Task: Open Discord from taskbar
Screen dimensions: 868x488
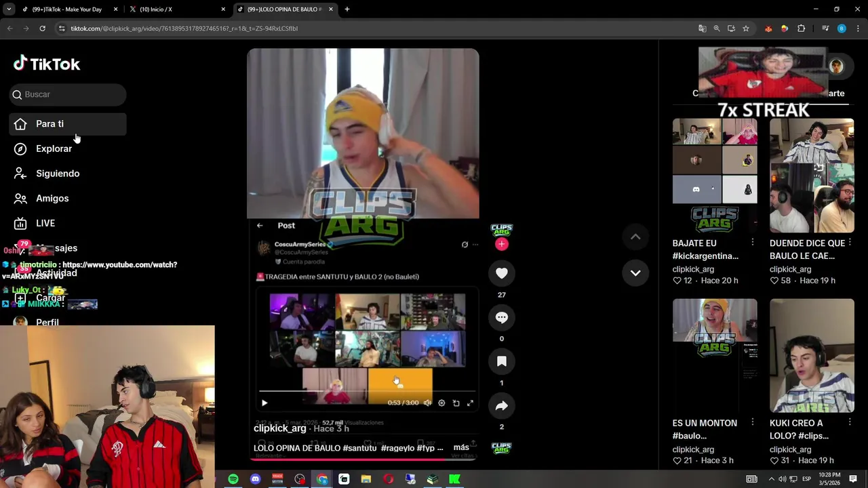Action: click(255, 479)
